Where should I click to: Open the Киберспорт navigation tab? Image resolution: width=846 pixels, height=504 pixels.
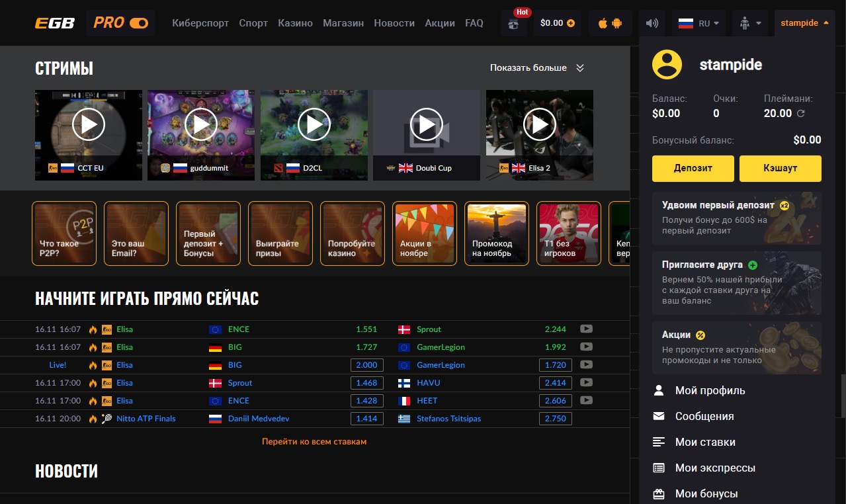tap(200, 23)
